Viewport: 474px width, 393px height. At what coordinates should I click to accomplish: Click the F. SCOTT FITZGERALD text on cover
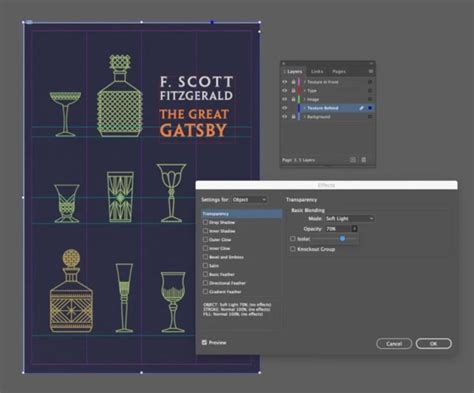tap(196, 88)
